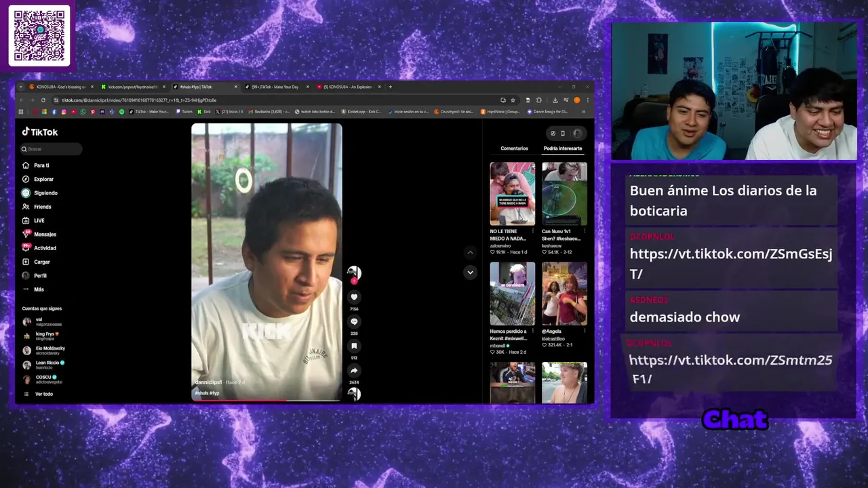This screenshot has width=868, height=488.
Task: Switch to the Comentarios tab
Action: (514, 148)
